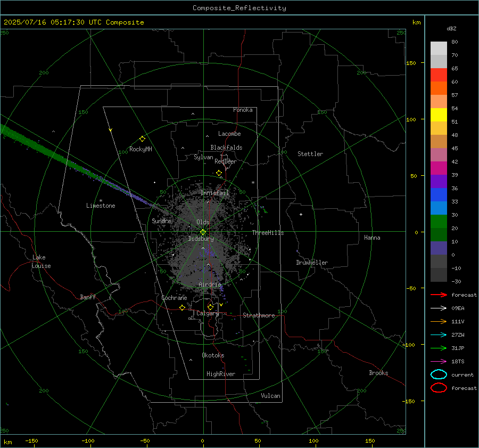
Task: Click the Limestone label
Action: click(x=101, y=206)
